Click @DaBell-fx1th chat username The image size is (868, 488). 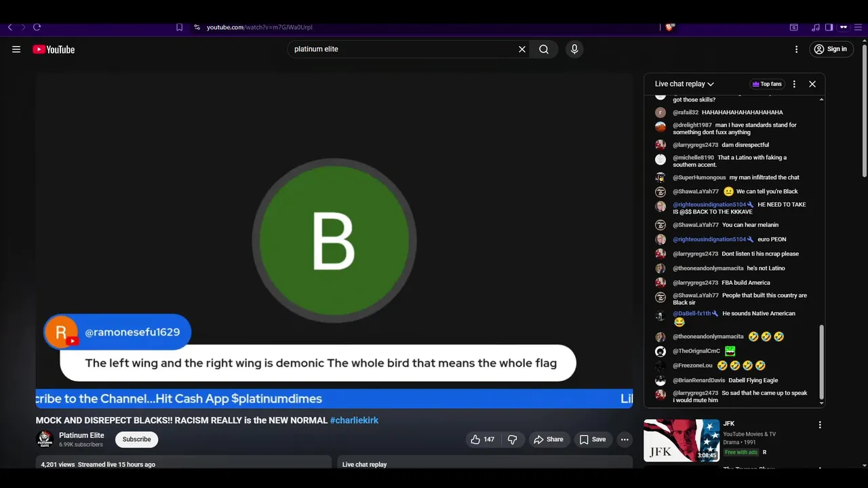point(692,313)
